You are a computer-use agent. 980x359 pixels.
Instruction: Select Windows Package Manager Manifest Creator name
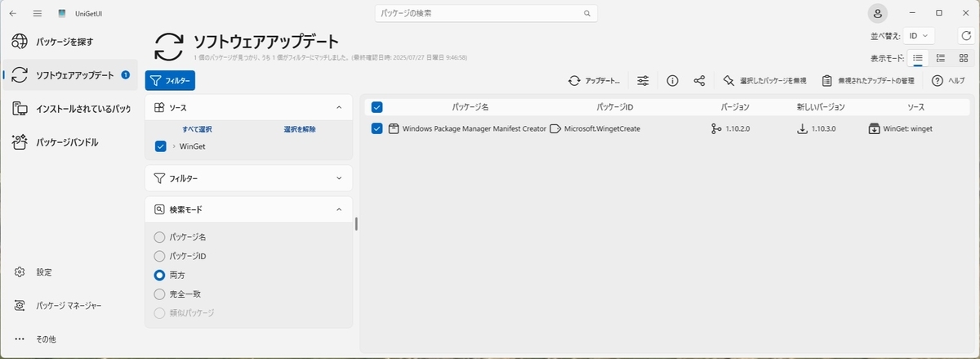point(474,128)
